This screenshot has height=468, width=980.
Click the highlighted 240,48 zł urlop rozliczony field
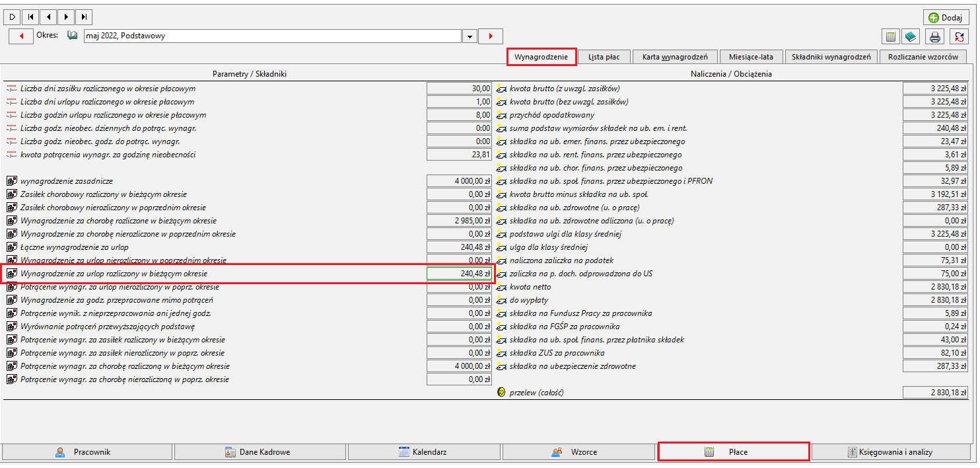coord(460,273)
